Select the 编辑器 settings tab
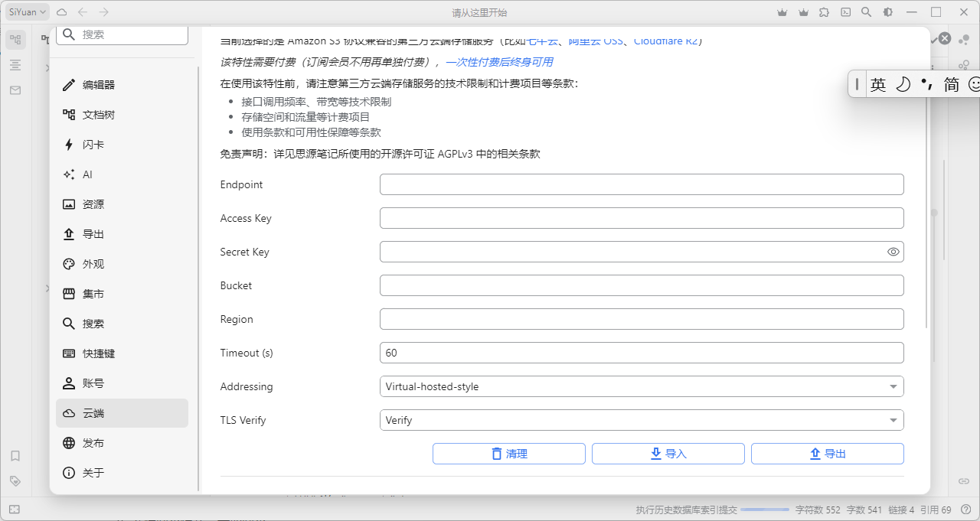Image resolution: width=980 pixels, height=521 pixels. coord(122,85)
